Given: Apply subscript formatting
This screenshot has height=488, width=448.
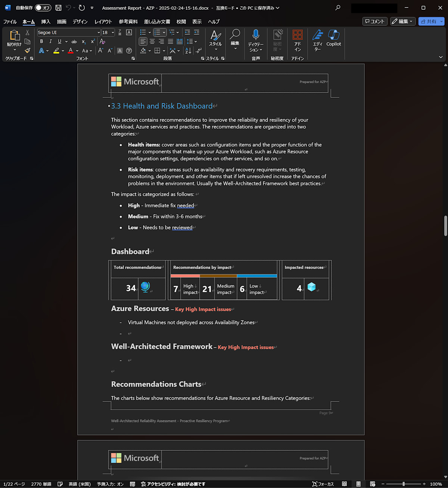Looking at the screenshot, I should [84, 41].
